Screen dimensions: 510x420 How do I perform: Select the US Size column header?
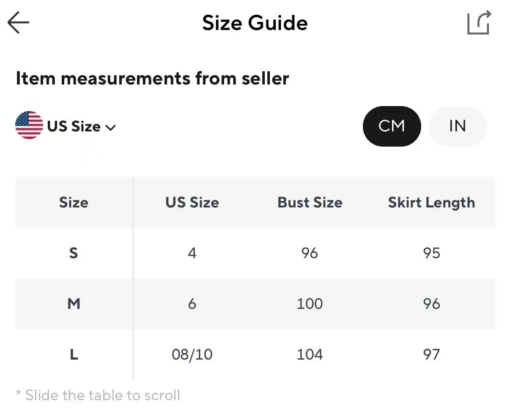192,202
